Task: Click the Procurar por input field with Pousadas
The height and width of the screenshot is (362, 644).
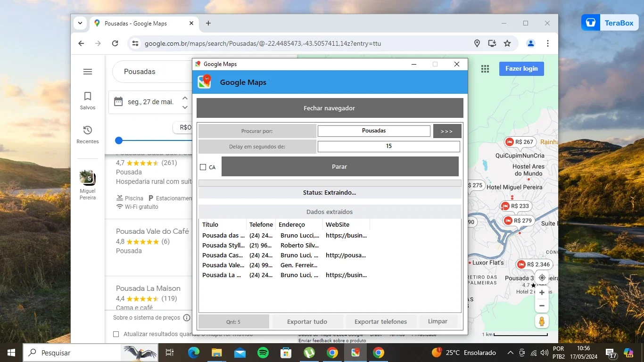Action: click(x=374, y=131)
